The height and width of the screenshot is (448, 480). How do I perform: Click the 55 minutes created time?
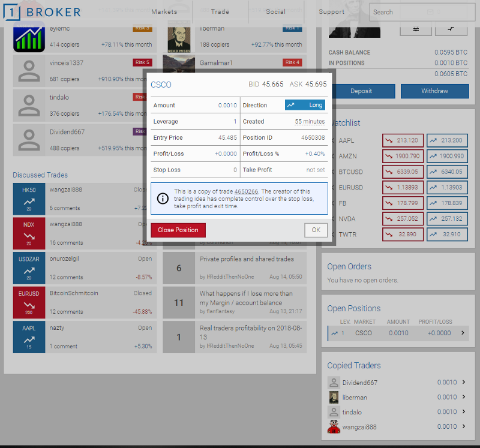[x=310, y=122]
